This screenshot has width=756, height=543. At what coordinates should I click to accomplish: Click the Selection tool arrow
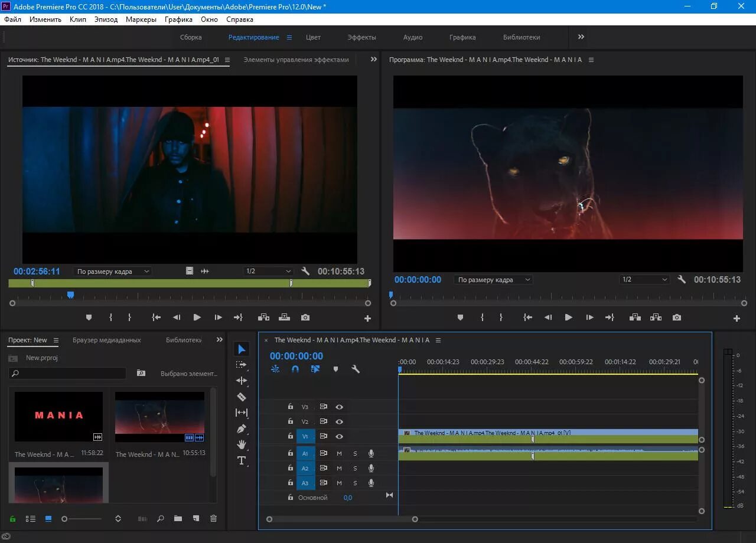tap(242, 348)
